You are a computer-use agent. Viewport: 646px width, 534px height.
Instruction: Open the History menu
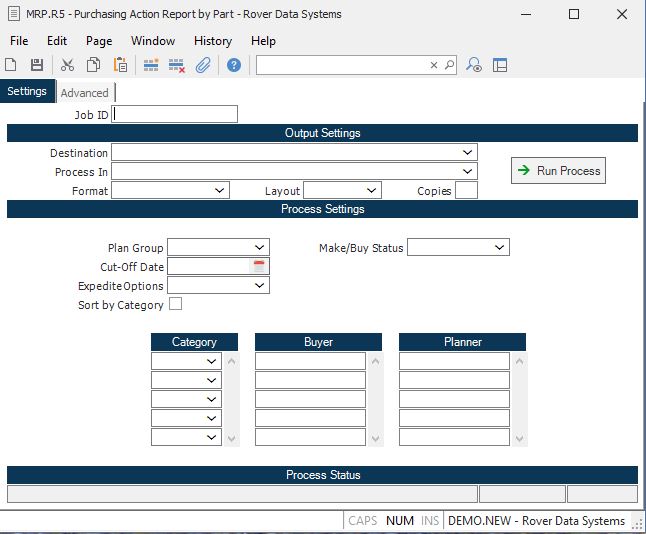click(x=212, y=41)
